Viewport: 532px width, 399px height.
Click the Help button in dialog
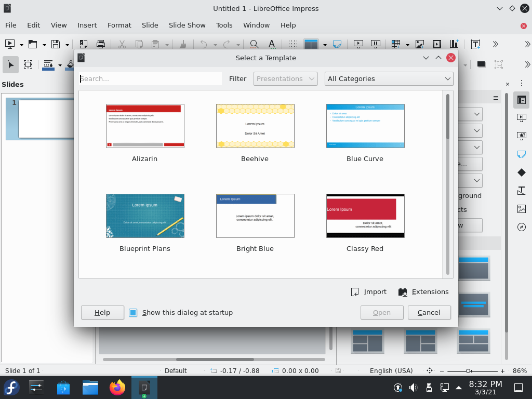[x=102, y=312]
